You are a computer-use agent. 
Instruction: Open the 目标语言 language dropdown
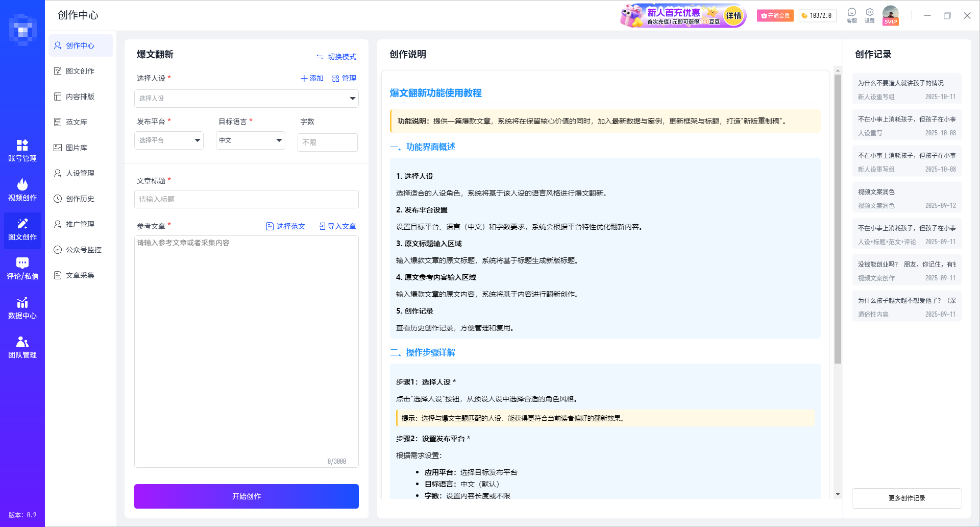(x=250, y=140)
